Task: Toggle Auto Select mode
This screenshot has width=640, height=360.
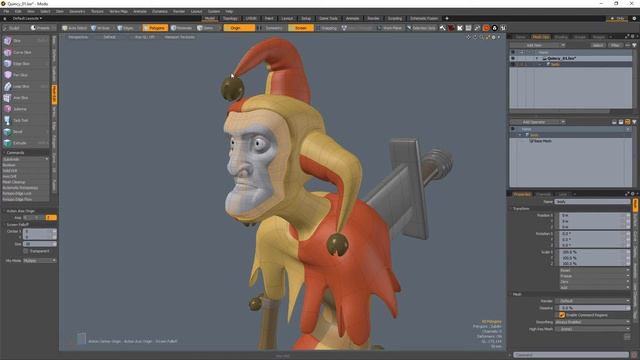Action: point(75,28)
